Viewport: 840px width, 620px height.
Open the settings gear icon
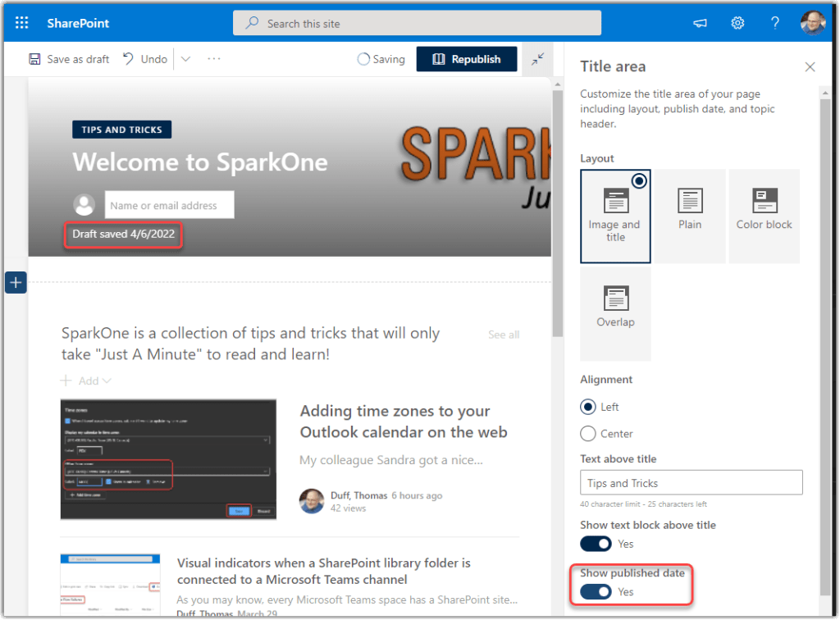(x=737, y=23)
